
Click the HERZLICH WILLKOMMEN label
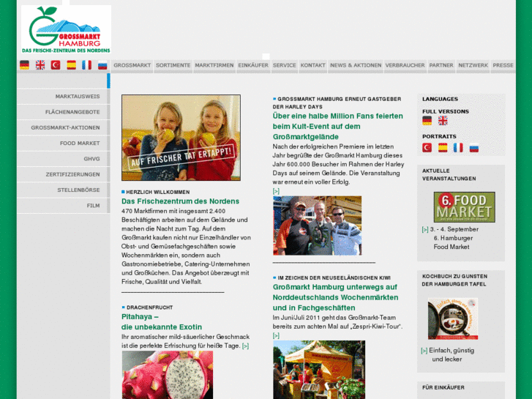point(158,193)
